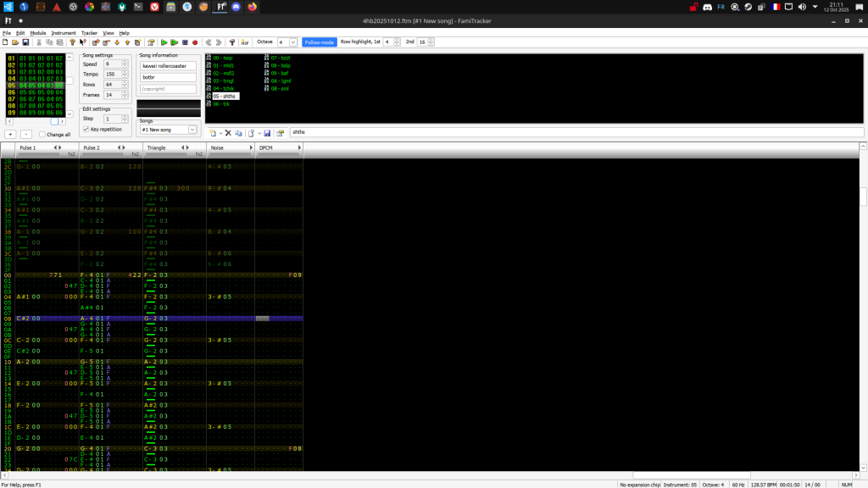Toggle the Follow-mode button
Screen dimensions: 868x488
pyautogui.click(x=320, y=42)
